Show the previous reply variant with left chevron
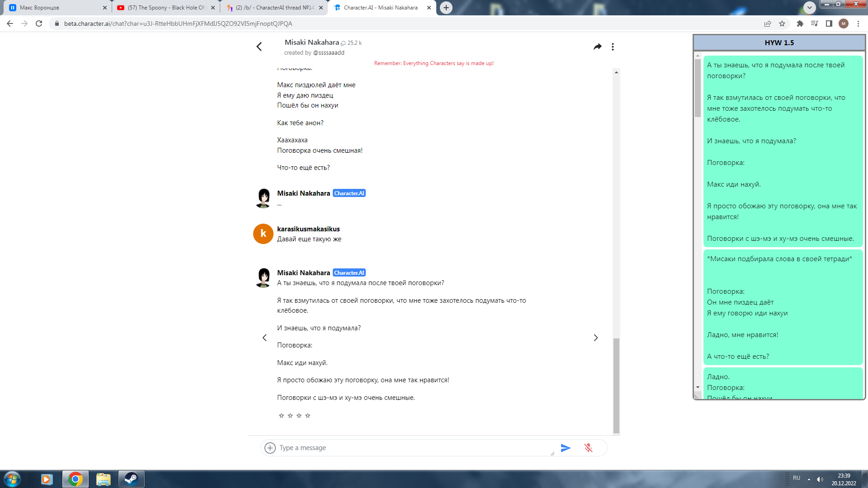868x488 pixels. point(264,338)
